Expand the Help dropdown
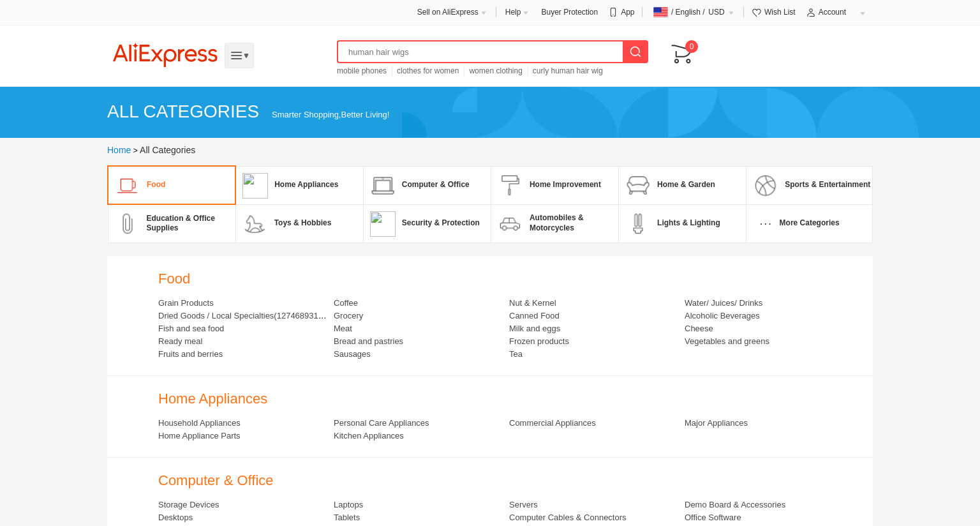The width and height of the screenshot is (980, 526). (x=517, y=12)
